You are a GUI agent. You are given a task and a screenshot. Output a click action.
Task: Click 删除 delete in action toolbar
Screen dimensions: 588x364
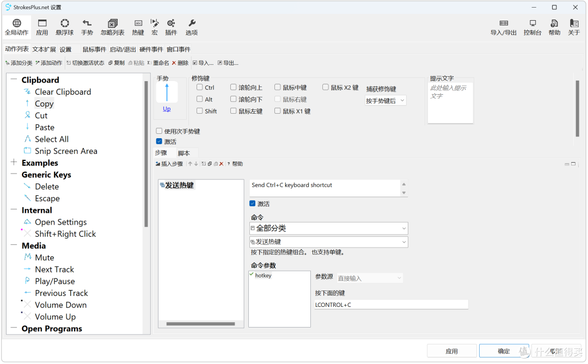[180, 63]
